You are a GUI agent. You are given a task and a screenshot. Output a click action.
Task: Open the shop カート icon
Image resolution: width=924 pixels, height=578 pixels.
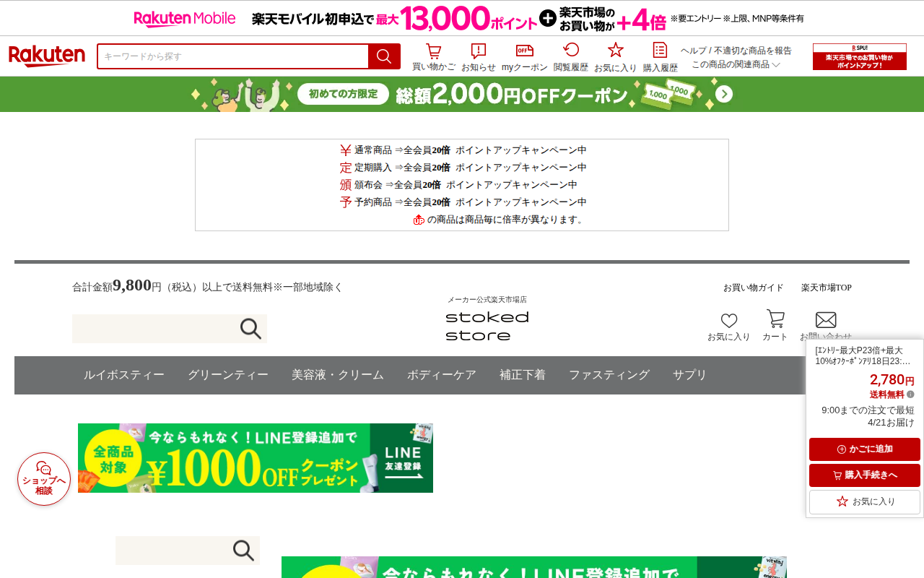[x=775, y=326]
